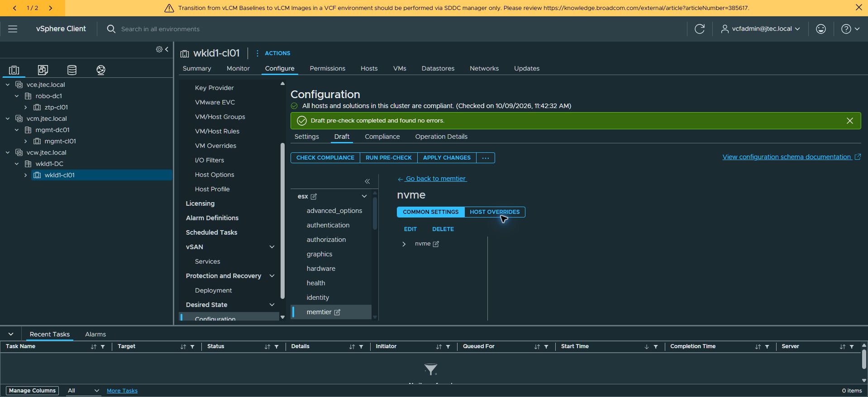Collapse the Recent Tasks panel
The image size is (868, 397).
11,334
